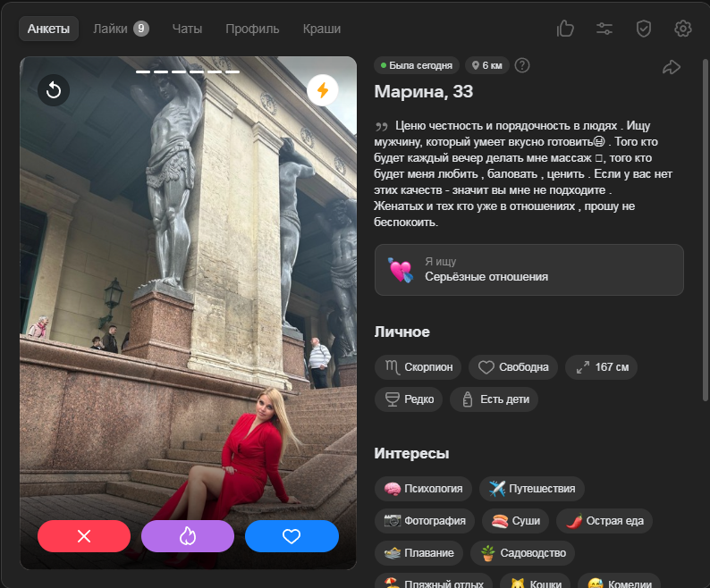Click the Серьёзные отношения card
Screen dimensions: 710x588
click(528, 270)
